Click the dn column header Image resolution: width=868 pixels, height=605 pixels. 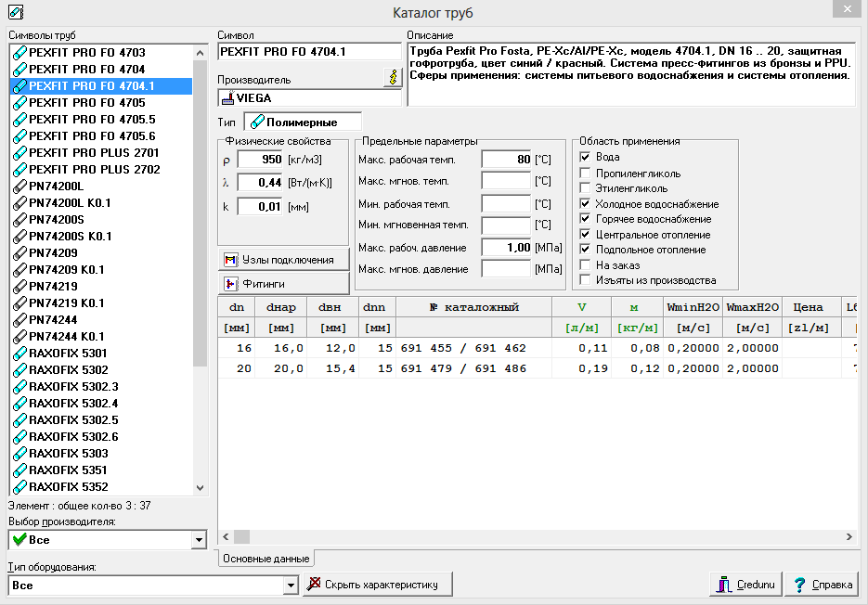237,307
